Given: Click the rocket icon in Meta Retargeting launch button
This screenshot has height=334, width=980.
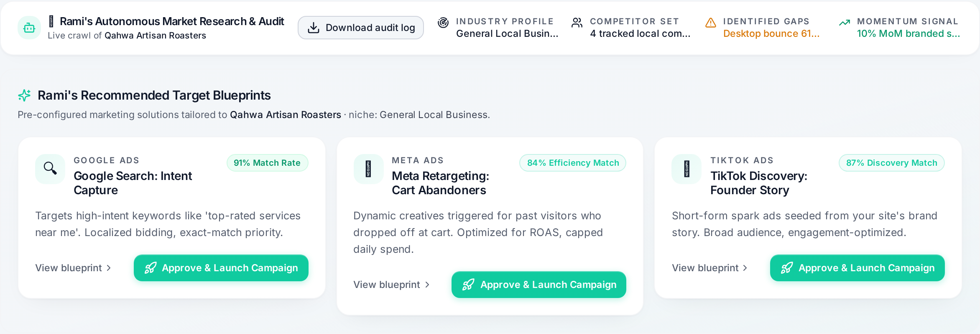Looking at the screenshot, I should point(468,285).
